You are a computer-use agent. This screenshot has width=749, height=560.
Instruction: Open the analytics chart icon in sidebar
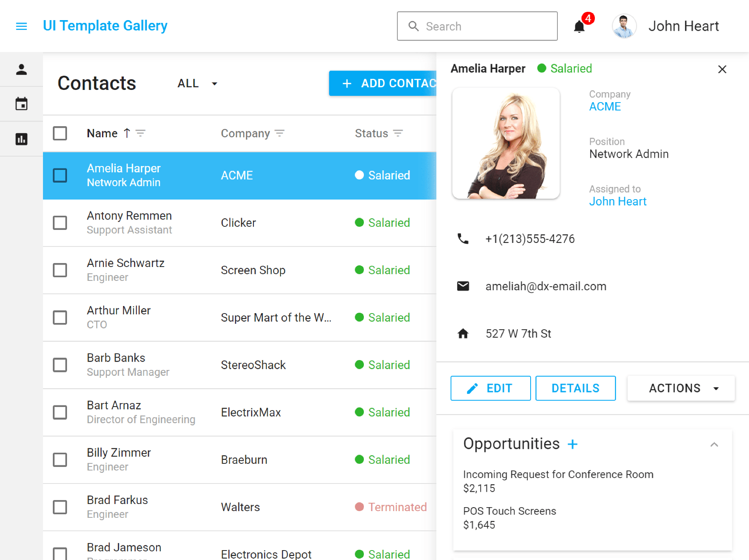(21, 139)
